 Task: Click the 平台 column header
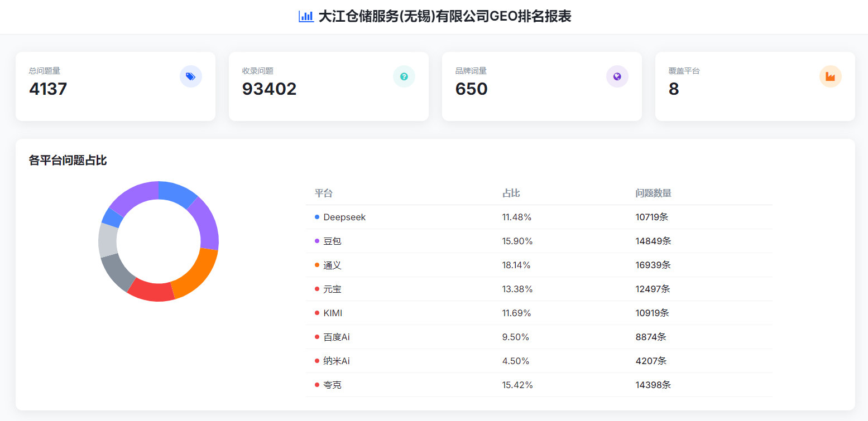(323, 193)
